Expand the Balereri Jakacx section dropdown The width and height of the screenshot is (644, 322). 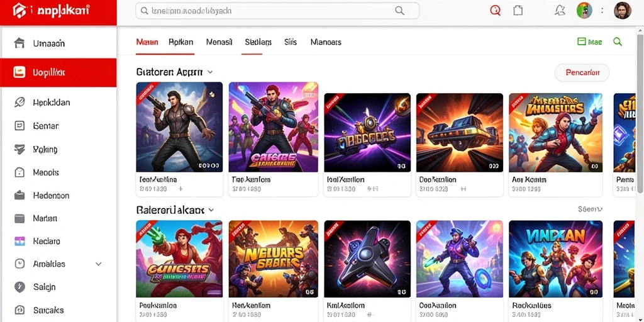pos(211,210)
